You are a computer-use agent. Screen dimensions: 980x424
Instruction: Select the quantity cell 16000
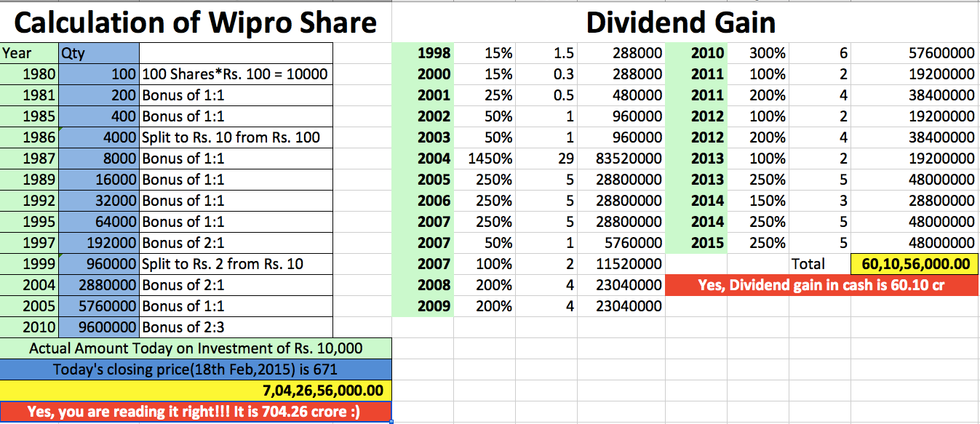click(x=99, y=180)
